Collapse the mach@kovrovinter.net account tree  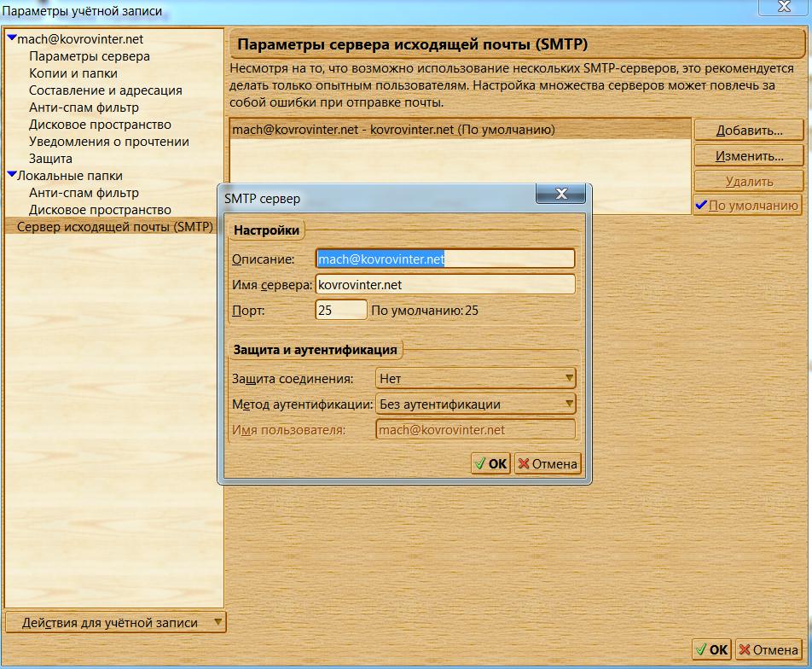(x=11, y=38)
